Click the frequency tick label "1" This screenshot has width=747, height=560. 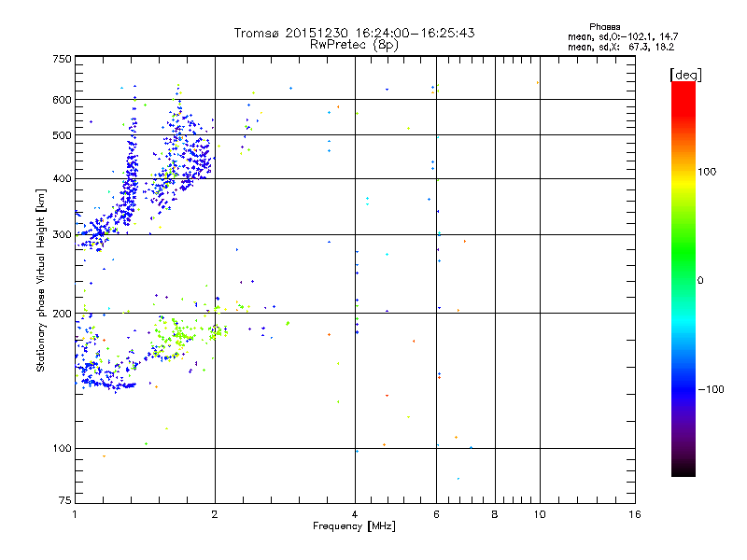[x=75, y=514]
